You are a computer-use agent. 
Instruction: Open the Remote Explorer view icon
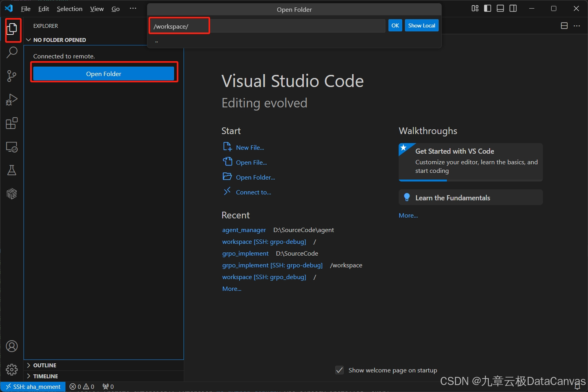12,147
